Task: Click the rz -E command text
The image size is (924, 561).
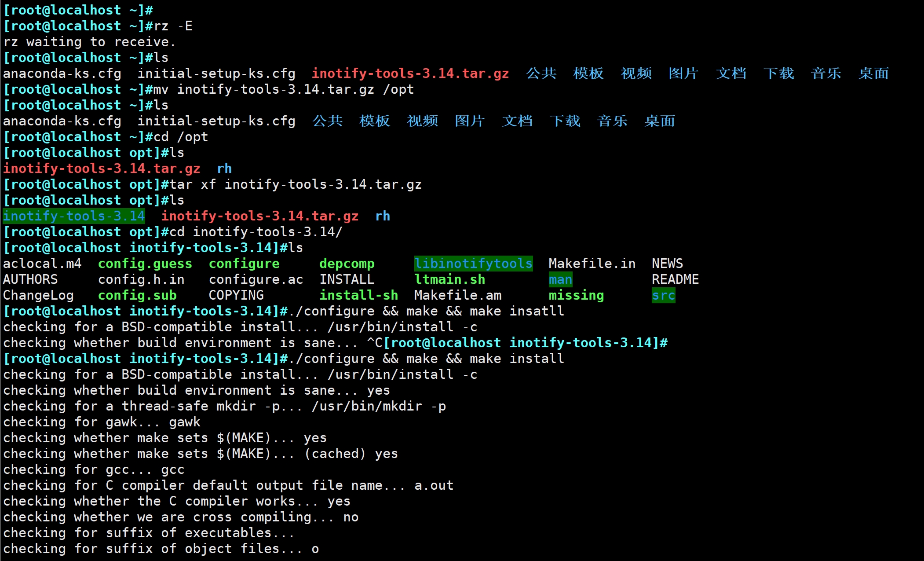Action: pos(173,26)
